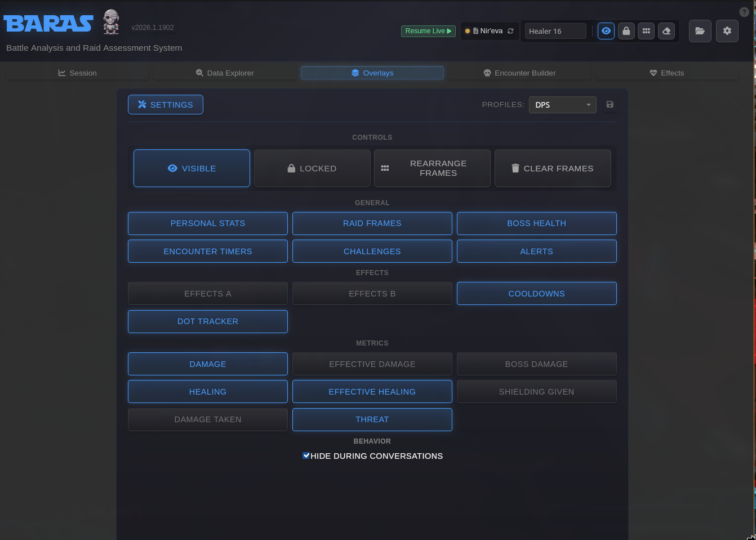Image resolution: width=756 pixels, height=540 pixels.
Task: Click the eraser icon to clear frames
Action: tap(666, 31)
